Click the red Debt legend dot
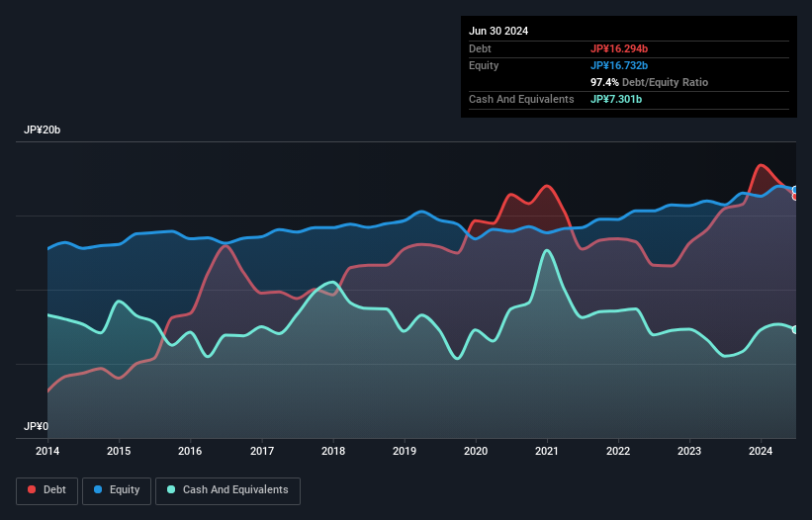Viewport: 812px width, 520px height. [x=32, y=489]
